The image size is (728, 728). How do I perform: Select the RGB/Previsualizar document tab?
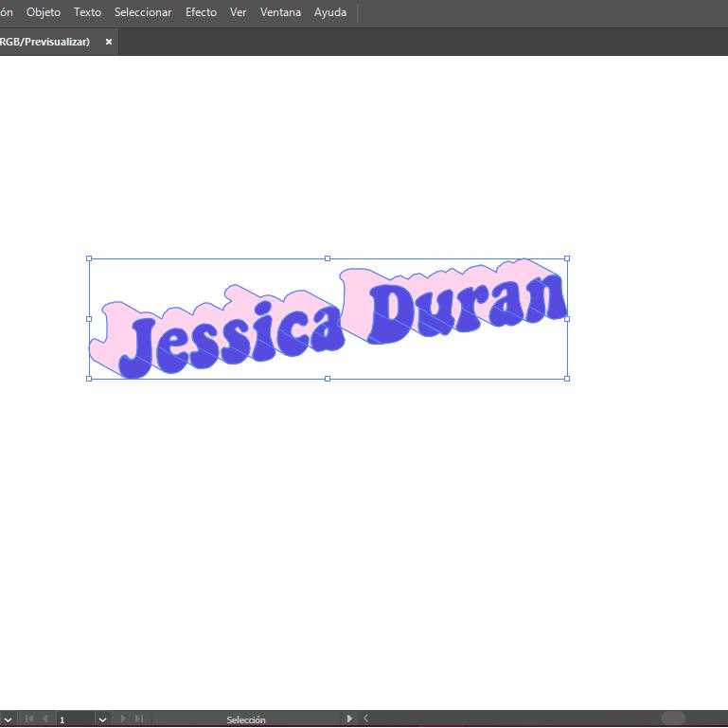click(x=45, y=42)
